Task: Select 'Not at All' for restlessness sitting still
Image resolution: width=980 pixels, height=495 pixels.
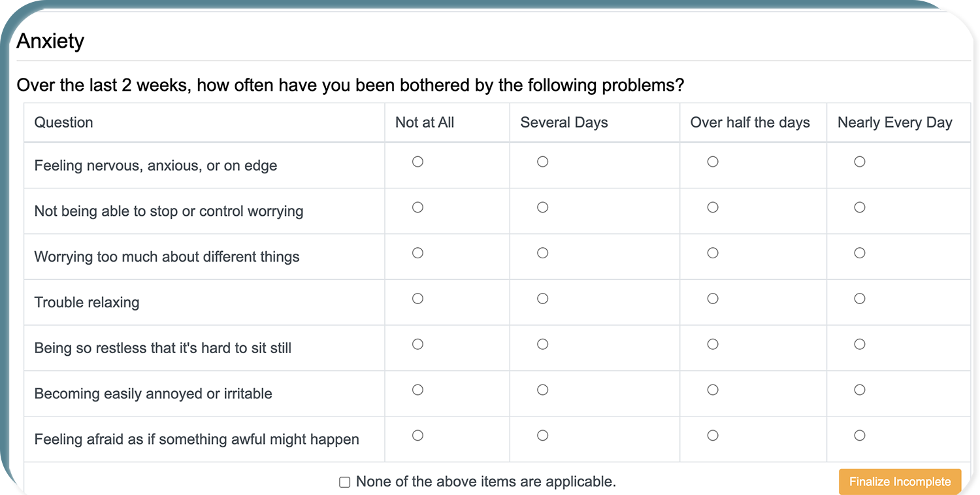Action: [x=417, y=343]
